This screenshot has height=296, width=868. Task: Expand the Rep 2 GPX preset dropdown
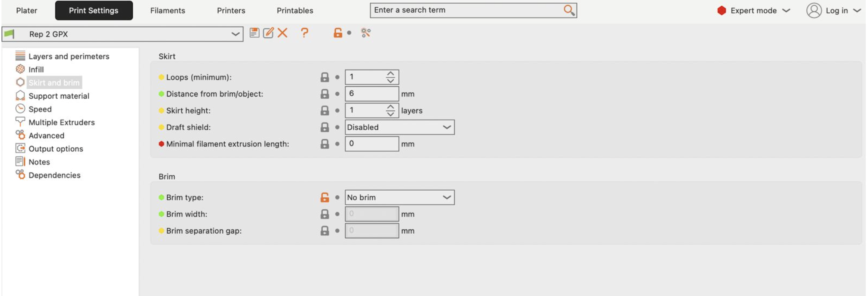coord(235,34)
